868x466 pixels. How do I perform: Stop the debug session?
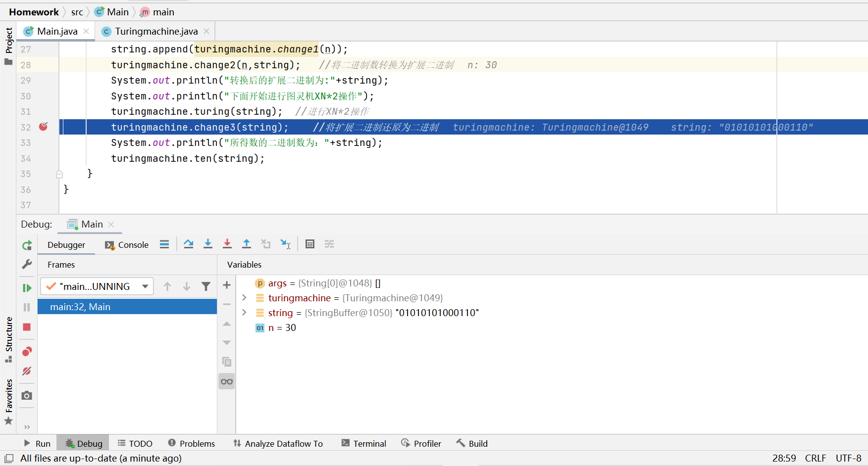[27, 327]
